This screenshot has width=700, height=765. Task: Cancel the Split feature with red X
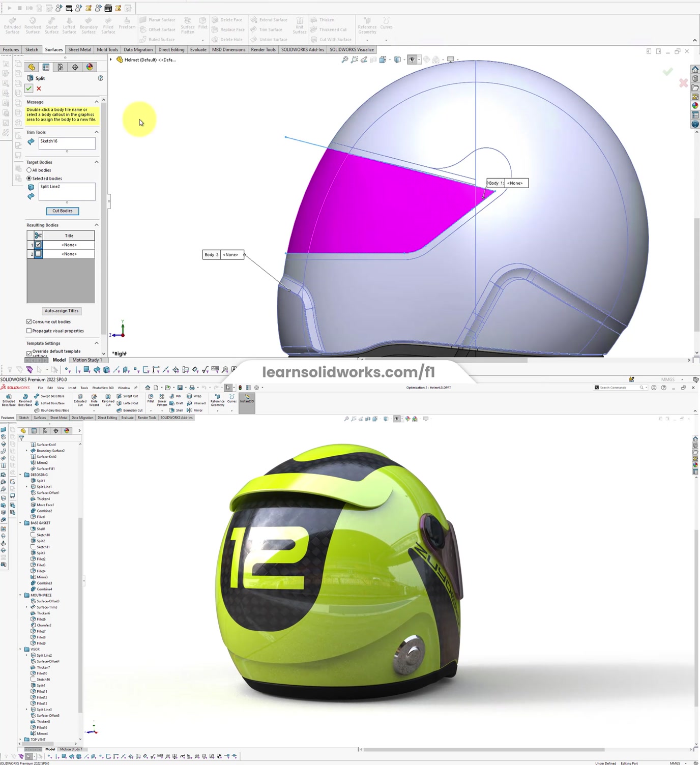click(39, 89)
